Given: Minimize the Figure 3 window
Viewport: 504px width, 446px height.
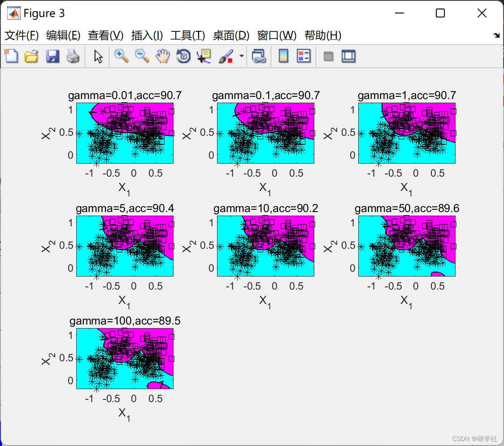Looking at the screenshot, I should (400, 13).
